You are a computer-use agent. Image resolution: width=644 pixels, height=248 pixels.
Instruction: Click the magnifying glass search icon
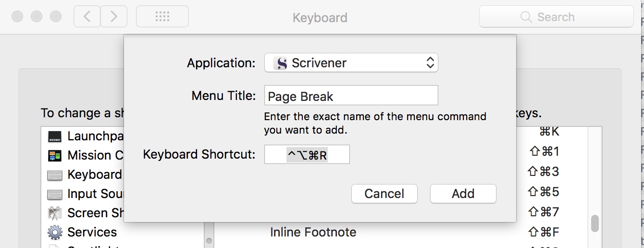click(526, 17)
